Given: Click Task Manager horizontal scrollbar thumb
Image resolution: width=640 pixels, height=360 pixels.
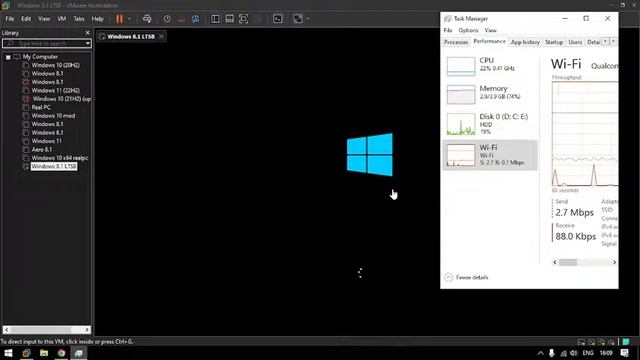Looking at the screenshot, I should point(568,262).
